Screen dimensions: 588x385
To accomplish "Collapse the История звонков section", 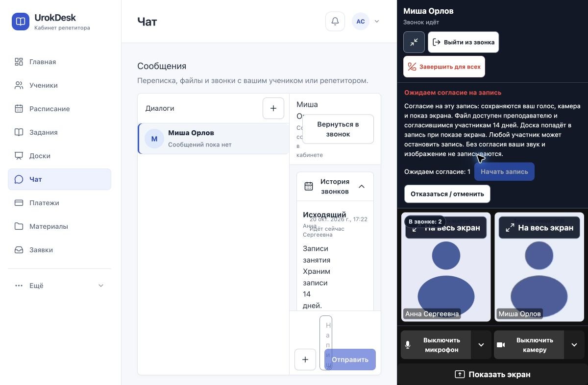I will (362, 187).
